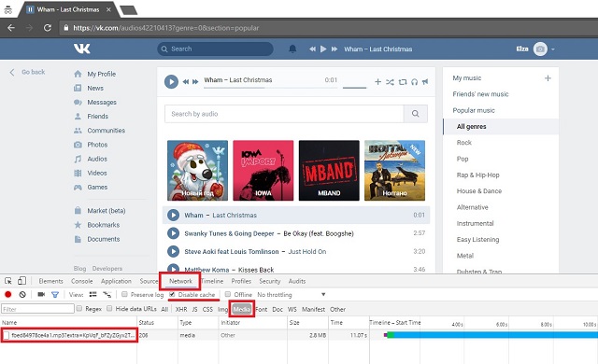Screen dimensions: 598x364
Task: Open Friends' new music
Action: point(480,94)
